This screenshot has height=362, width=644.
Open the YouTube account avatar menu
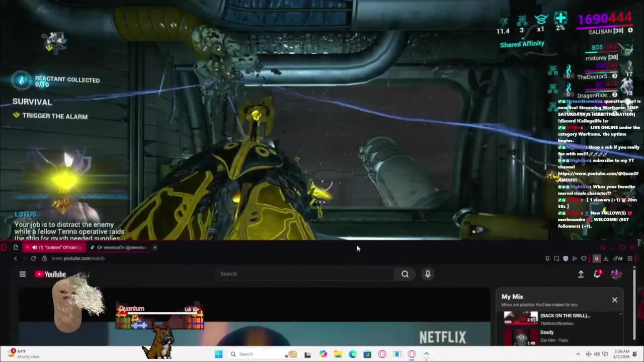pos(616,274)
